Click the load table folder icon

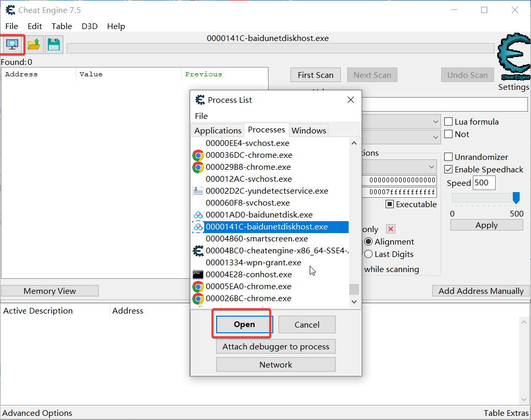[34, 44]
